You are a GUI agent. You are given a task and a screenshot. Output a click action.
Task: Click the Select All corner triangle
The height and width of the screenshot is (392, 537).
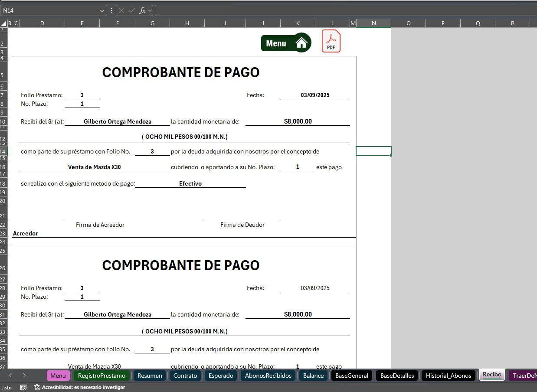tap(3, 23)
